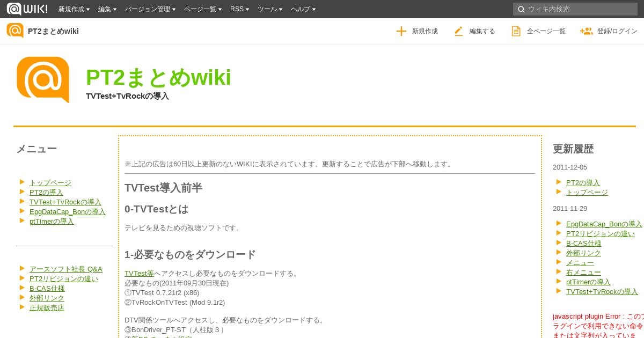
Task: Click 全ページ一覧 label in the site header
Action: (x=546, y=31)
